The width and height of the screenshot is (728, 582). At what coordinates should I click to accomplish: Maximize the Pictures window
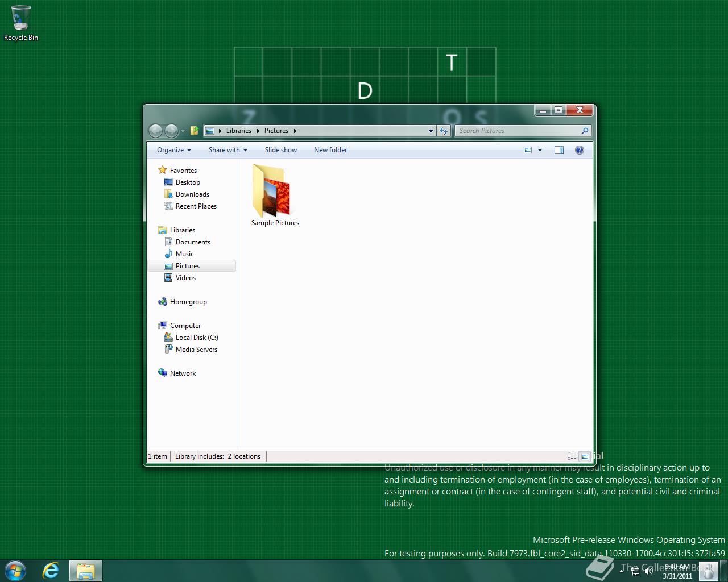click(x=559, y=110)
